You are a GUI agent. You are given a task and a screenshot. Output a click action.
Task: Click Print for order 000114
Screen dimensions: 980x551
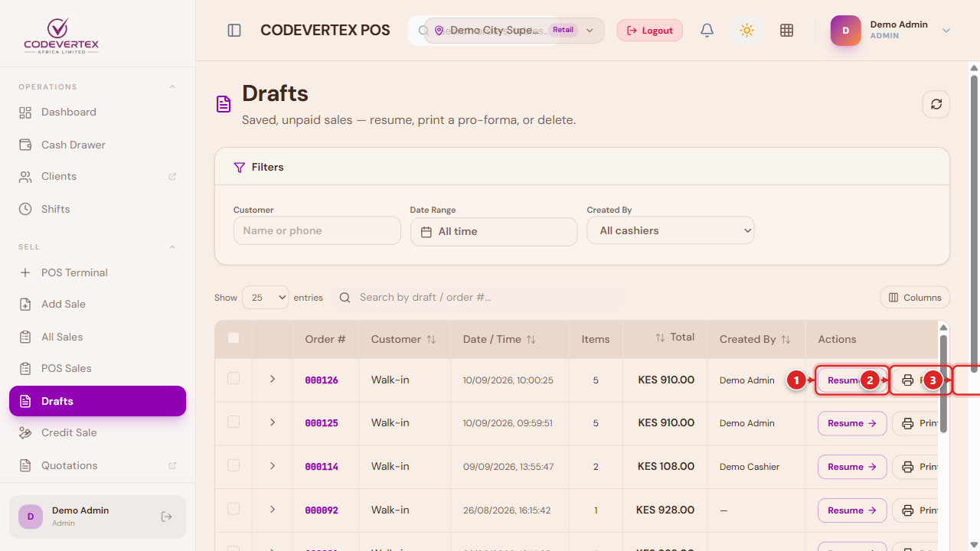point(916,467)
